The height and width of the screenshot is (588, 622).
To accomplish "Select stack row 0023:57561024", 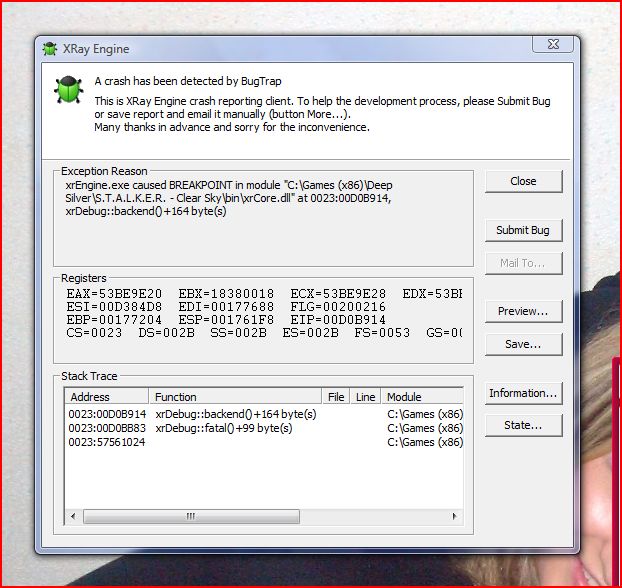I will pos(107,442).
